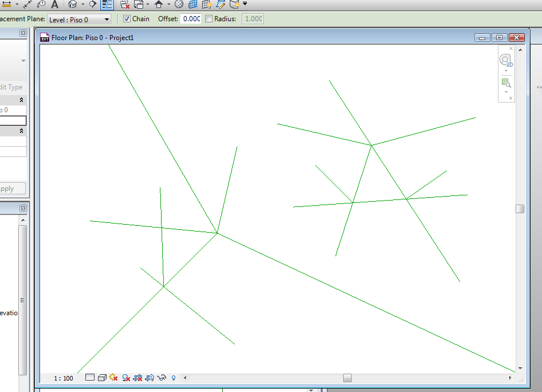This screenshot has width=542, height=392.
Task: Click the house-shaped upward arrow icon
Action: pos(159,4)
